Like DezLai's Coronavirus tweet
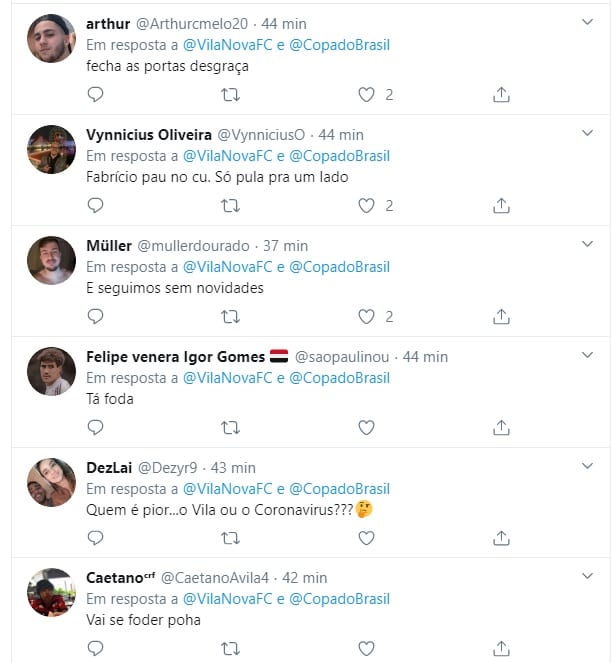 367,538
